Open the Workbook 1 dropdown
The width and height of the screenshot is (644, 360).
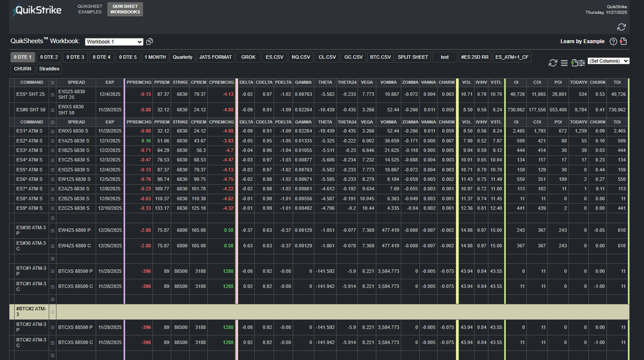pos(114,41)
